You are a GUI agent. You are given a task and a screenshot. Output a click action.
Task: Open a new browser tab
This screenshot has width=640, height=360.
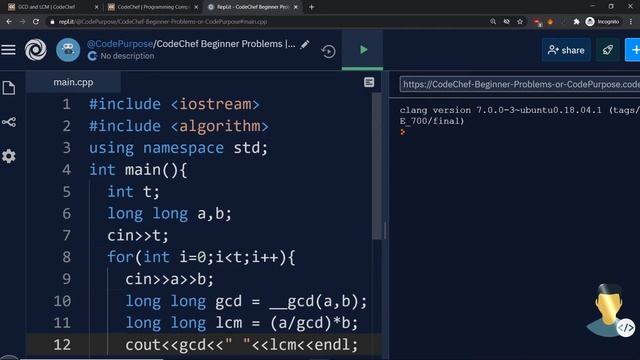(x=311, y=7)
